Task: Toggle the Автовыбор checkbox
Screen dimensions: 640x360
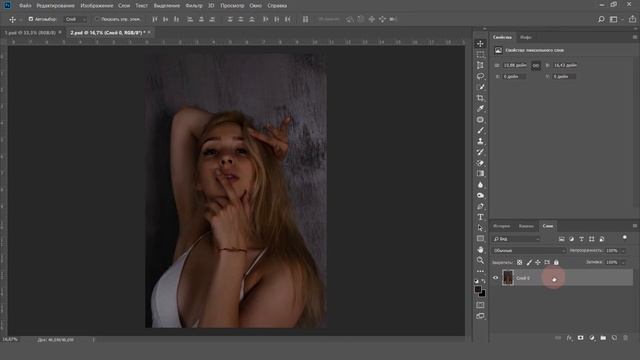Action: click(31, 19)
